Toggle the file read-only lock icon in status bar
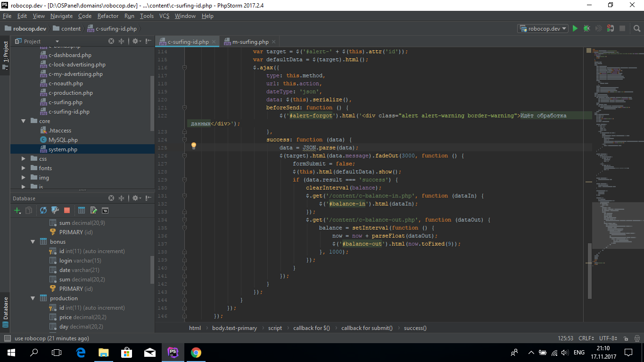This screenshot has width=644, height=362. [x=626, y=338]
